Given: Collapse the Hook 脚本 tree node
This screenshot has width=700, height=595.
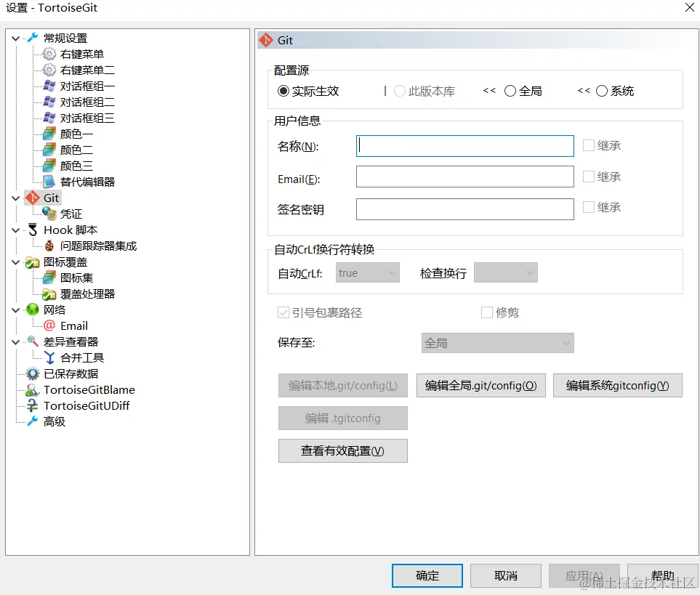Looking at the screenshot, I should pos(15,230).
